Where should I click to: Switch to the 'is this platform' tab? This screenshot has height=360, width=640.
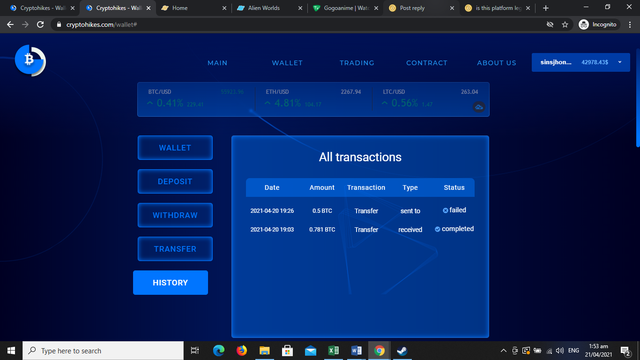click(497, 8)
